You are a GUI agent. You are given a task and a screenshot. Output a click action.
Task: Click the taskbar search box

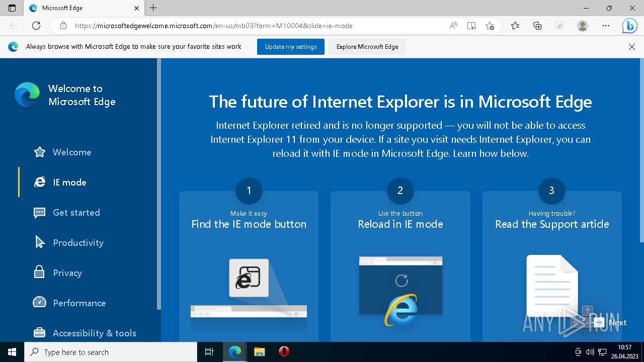click(111, 352)
